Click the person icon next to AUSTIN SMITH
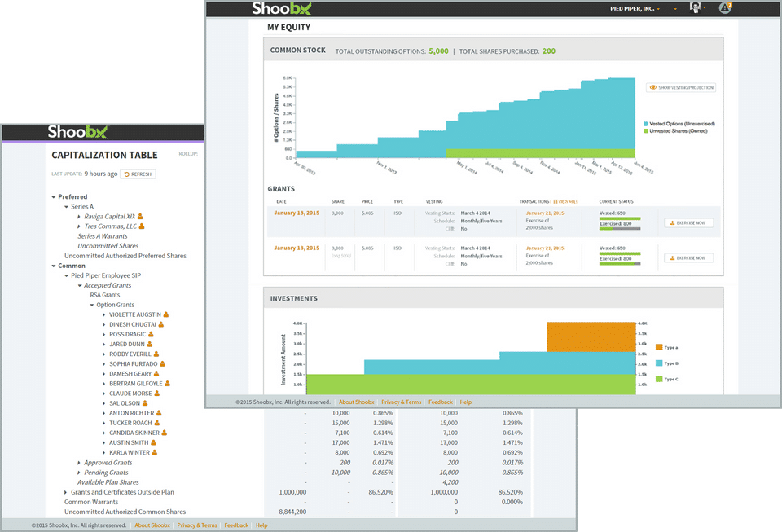Image resolution: width=782 pixels, height=532 pixels. (x=154, y=442)
